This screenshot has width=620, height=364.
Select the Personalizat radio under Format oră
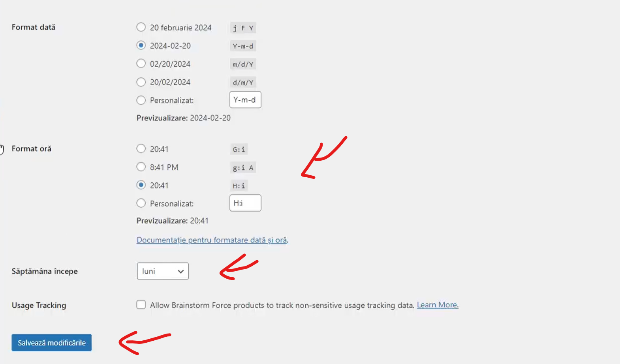coord(141,203)
